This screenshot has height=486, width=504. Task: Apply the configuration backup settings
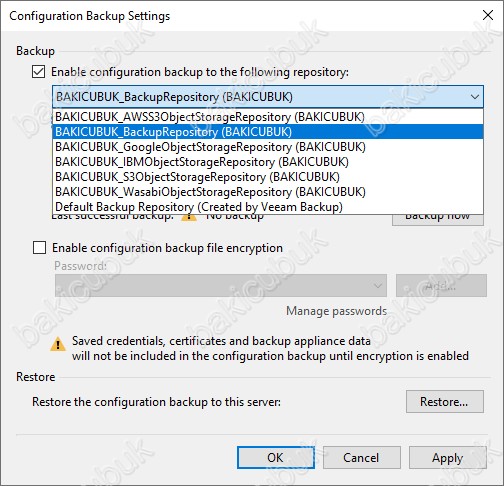448,458
